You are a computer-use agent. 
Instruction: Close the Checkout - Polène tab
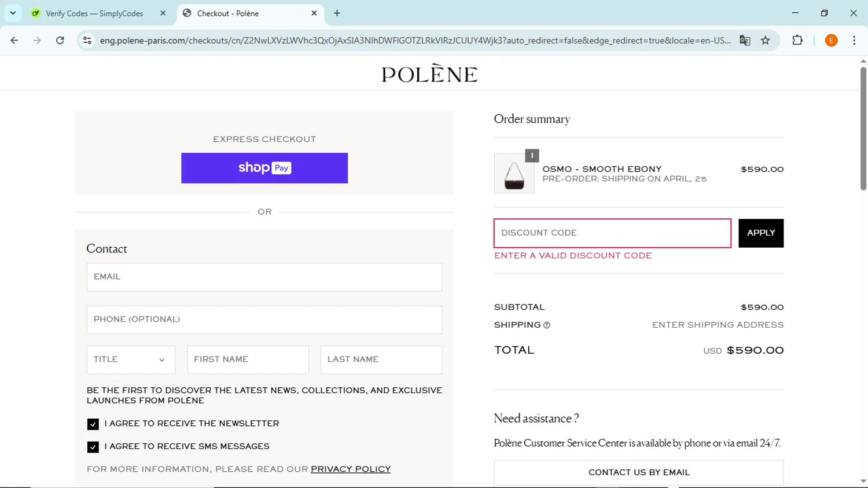click(314, 13)
